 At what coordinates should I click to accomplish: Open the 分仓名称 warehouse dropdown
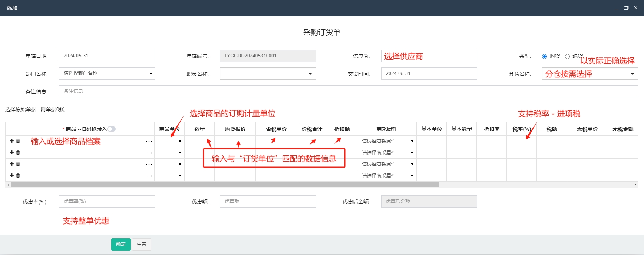coord(589,74)
